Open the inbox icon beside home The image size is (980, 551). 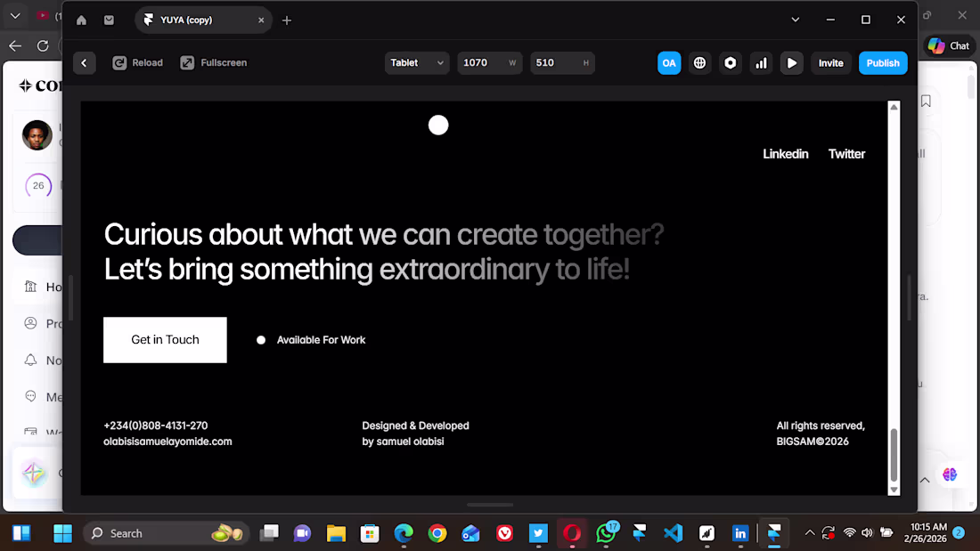[x=109, y=20]
